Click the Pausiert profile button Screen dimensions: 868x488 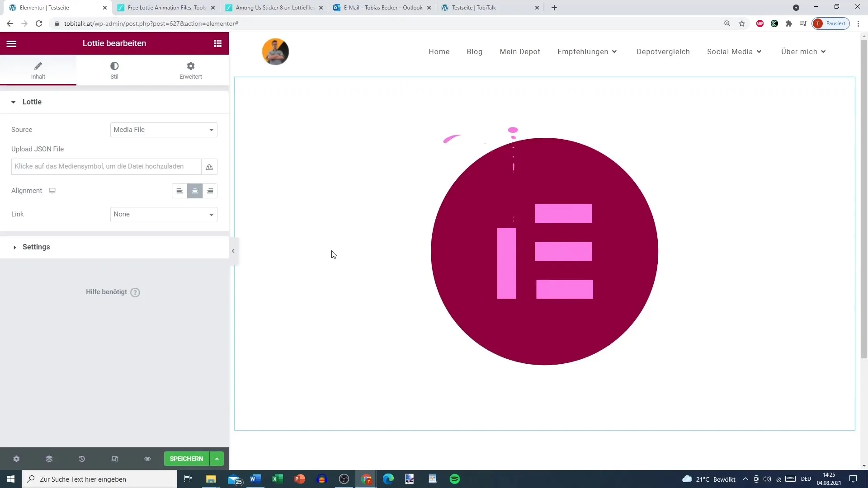point(831,23)
